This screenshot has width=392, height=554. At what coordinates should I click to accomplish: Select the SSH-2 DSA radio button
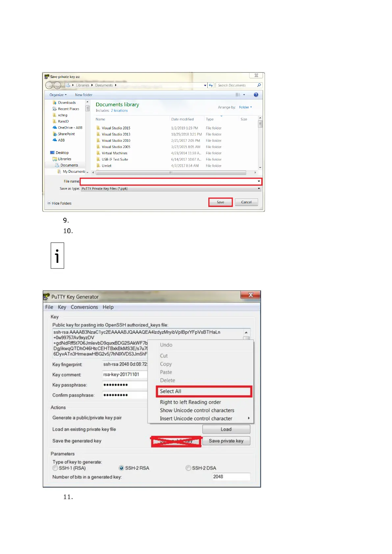point(188,468)
